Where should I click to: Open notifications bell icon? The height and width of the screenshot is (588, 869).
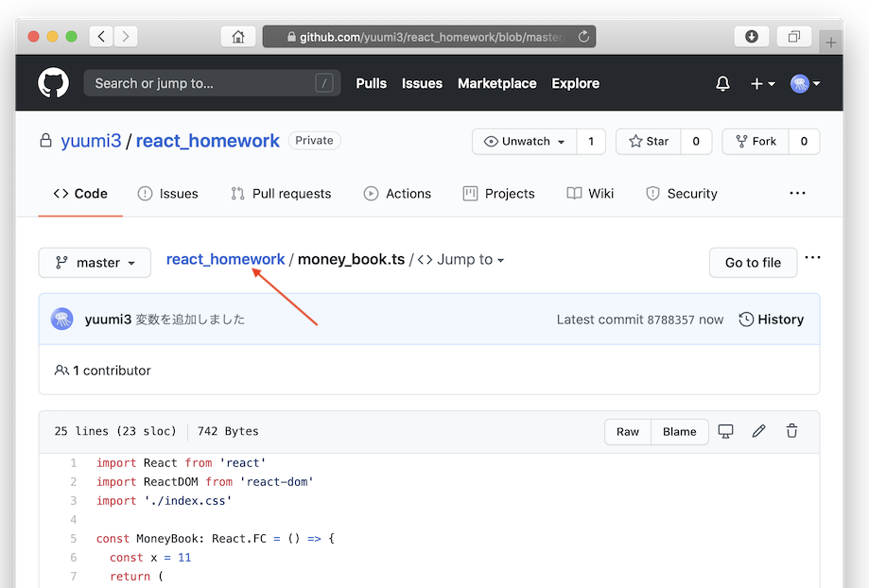(722, 84)
